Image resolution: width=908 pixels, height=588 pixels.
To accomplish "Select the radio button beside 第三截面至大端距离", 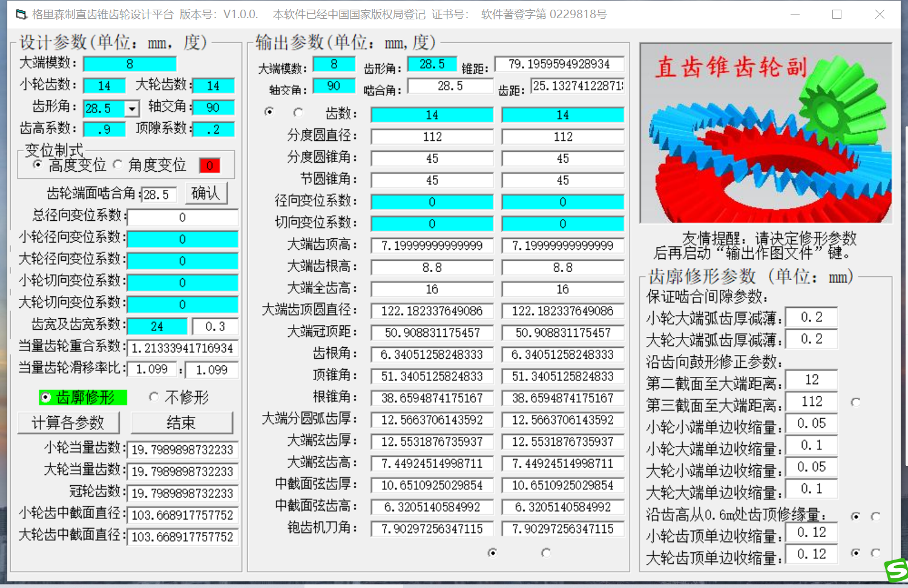I will click(855, 402).
